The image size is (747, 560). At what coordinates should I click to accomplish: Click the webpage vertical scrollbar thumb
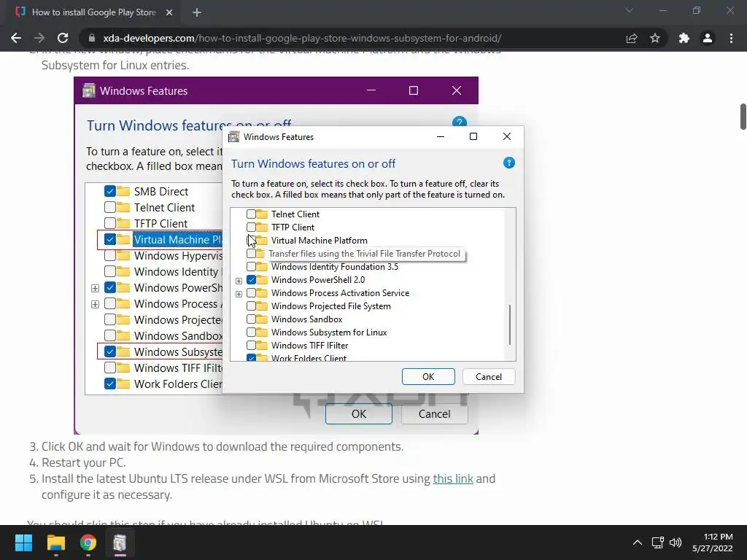click(743, 116)
